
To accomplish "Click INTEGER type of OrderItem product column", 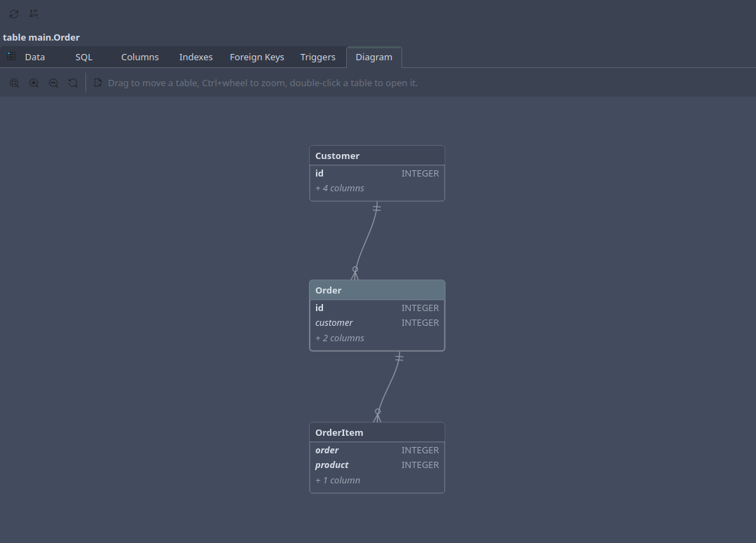I will coord(420,465).
